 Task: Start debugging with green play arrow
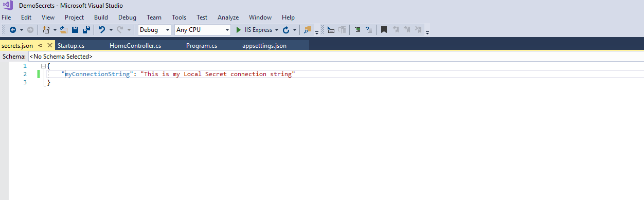pos(239,30)
